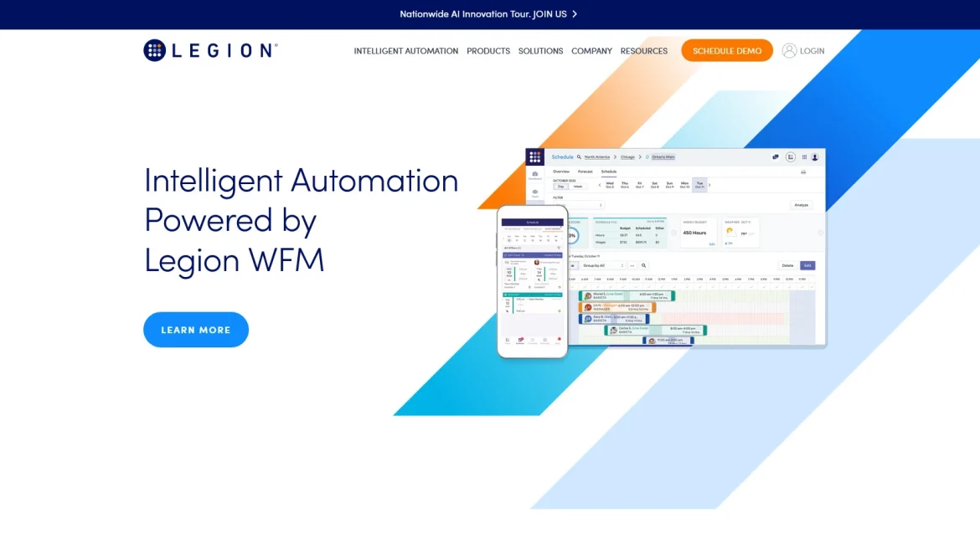Switch to the Overview tab in the mockup
The width and height of the screenshot is (980, 544).
pyautogui.click(x=561, y=172)
